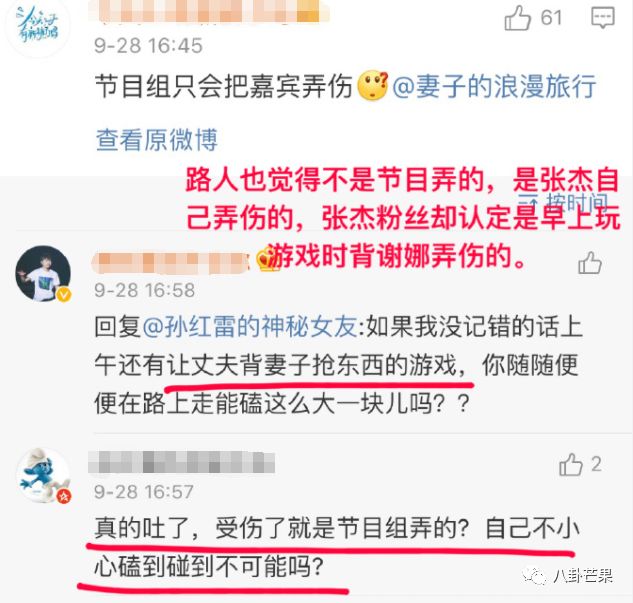Screen dimensions: 633x603
Task: Open the top commenter's avatar profile
Action: tap(38, 27)
